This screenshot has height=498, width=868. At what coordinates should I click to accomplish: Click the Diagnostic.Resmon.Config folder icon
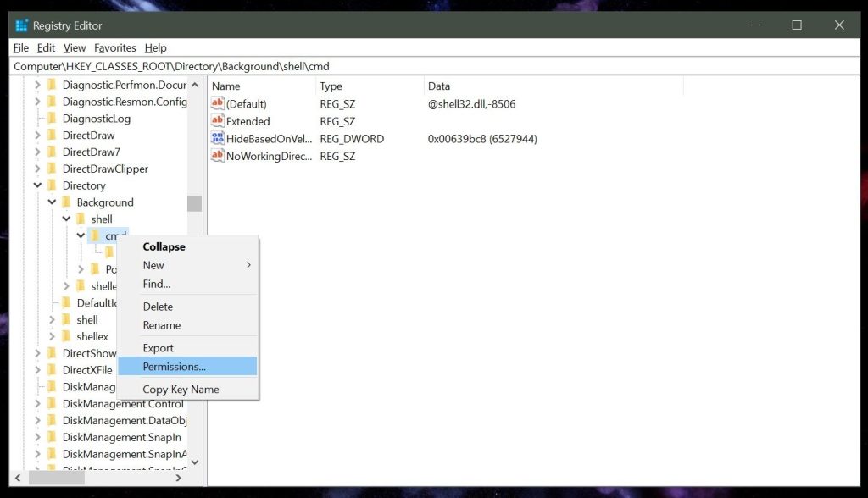tap(53, 102)
